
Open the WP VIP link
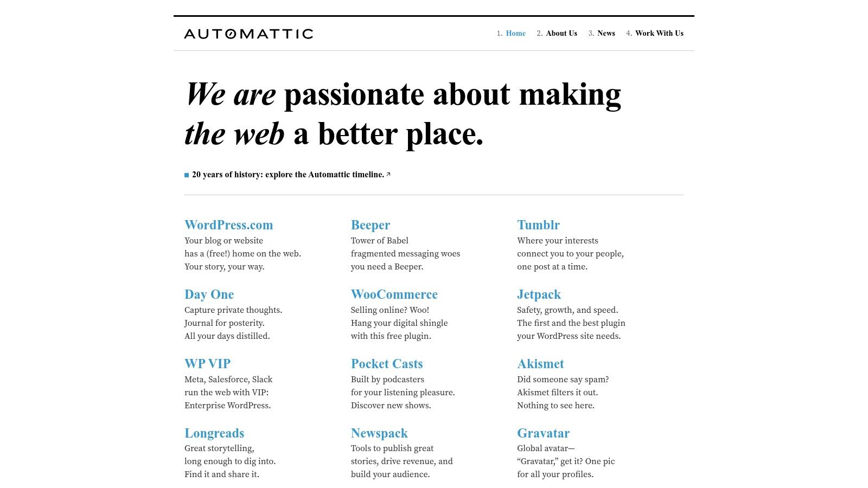point(208,364)
